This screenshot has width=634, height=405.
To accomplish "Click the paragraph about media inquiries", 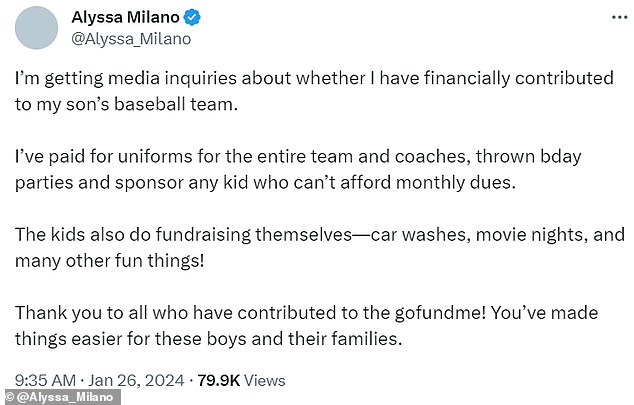I will click(300, 89).
